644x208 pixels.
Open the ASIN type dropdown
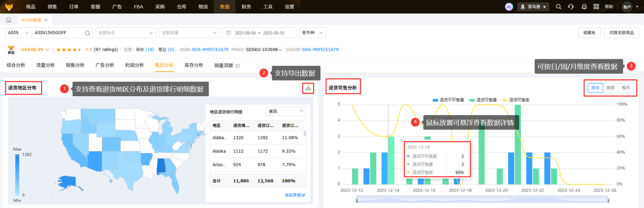(x=18, y=33)
